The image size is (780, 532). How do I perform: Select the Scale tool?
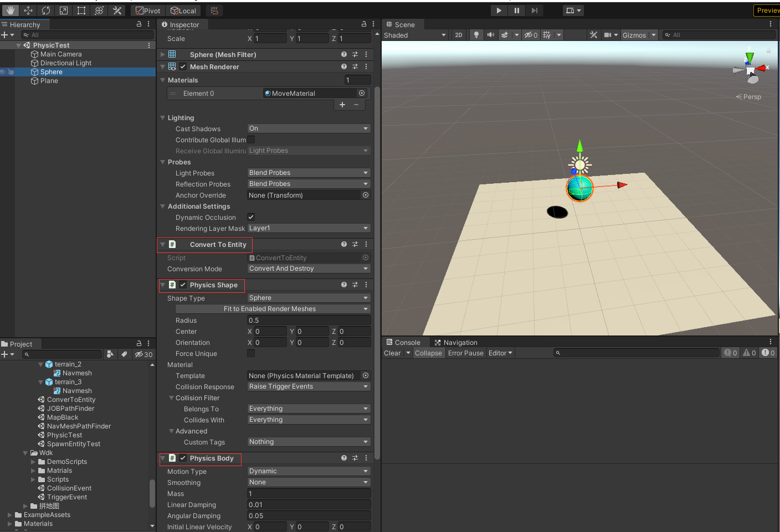coord(64,11)
